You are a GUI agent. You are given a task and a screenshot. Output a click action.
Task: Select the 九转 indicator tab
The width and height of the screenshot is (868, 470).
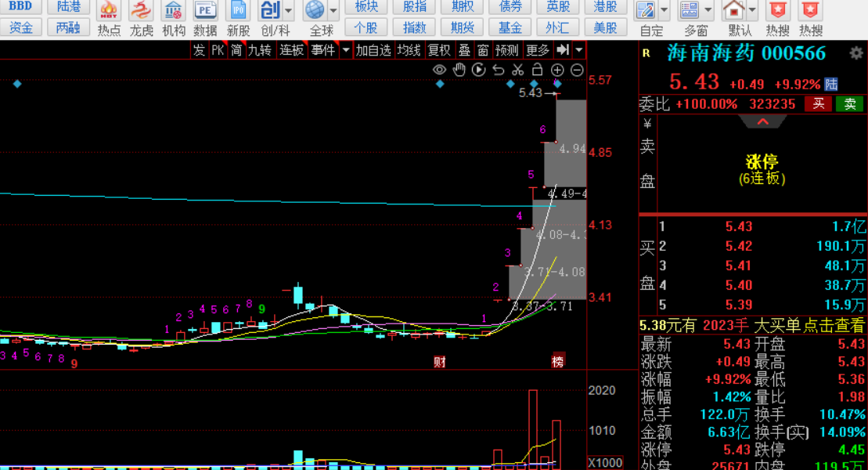tap(259, 50)
